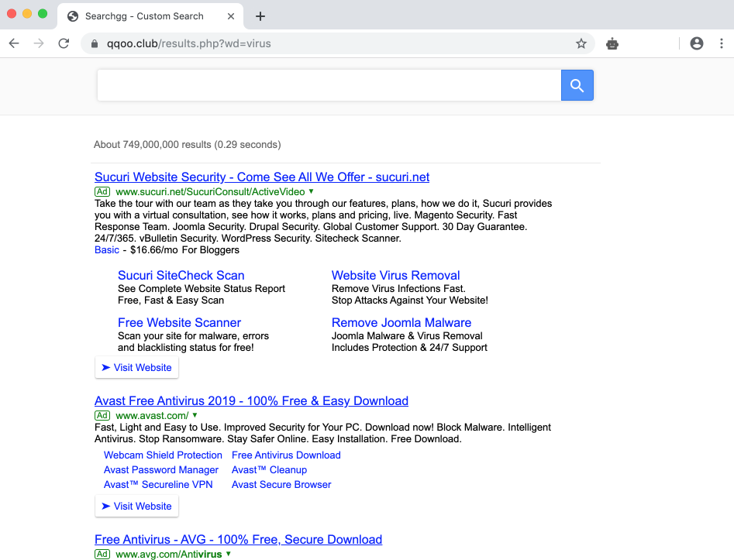Open the Website Virus Removal link

(395, 275)
